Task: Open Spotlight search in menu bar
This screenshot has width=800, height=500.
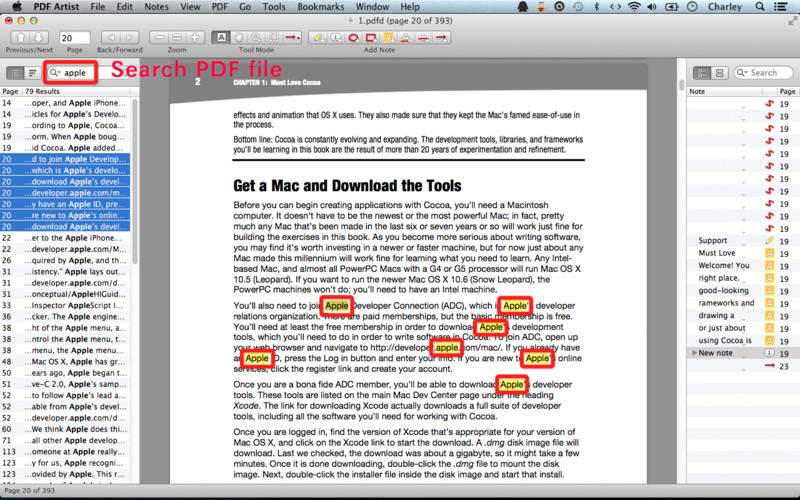Action: pyautogui.click(x=760, y=7)
